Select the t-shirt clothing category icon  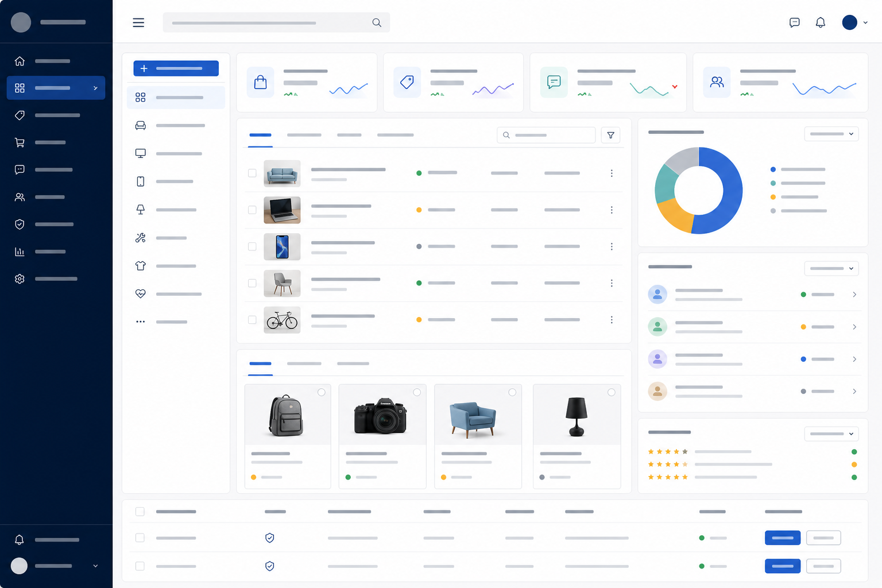[x=141, y=266]
